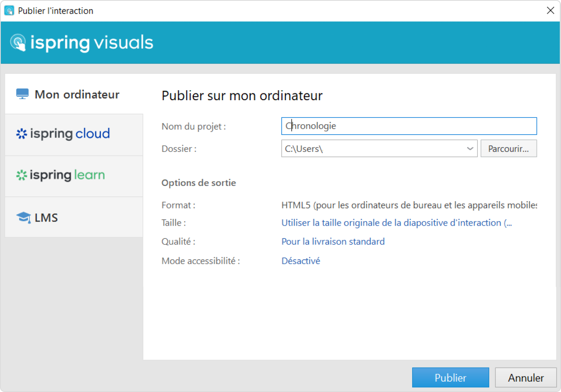The width and height of the screenshot is (561, 392).
Task: Open the iSpring Learn publishing tab
Action: (x=74, y=176)
